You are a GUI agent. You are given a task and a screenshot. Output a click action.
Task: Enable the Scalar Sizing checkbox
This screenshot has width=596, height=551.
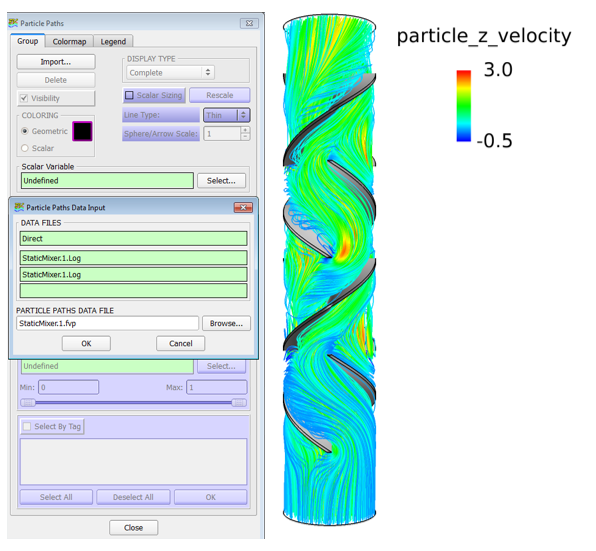[x=129, y=95]
